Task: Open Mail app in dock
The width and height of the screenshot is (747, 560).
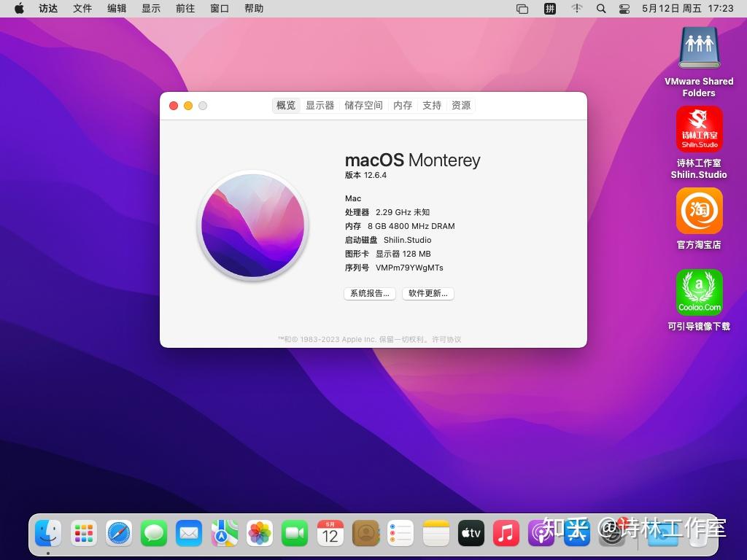Action: click(x=189, y=533)
